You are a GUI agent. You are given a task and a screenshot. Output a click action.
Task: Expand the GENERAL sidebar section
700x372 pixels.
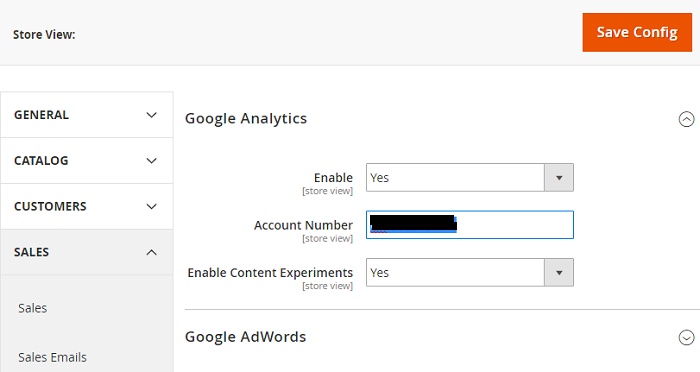(87, 115)
